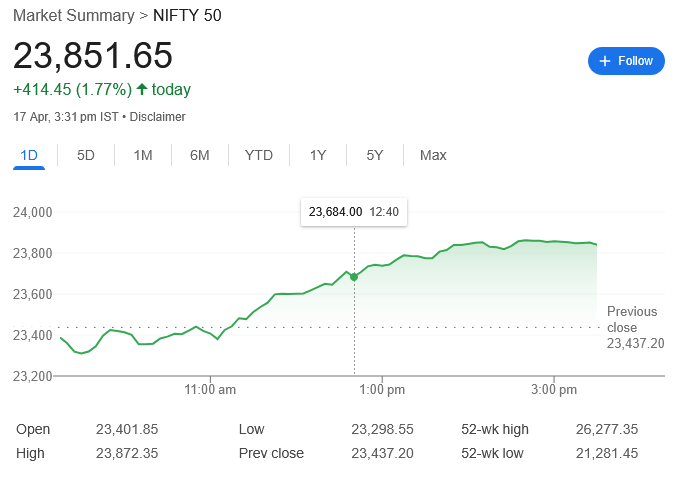Click the green chart marker dot at 12:40

click(x=354, y=276)
